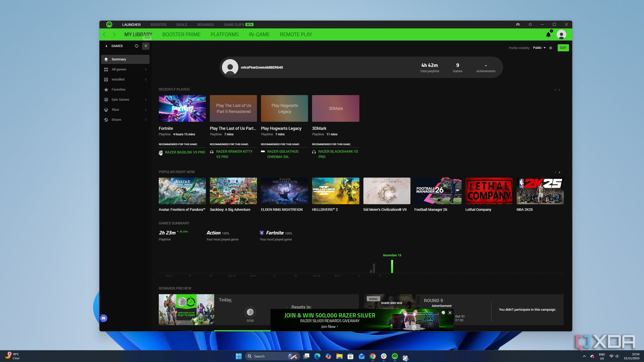Image resolution: width=644 pixels, height=362 pixels.
Task: Click the controller icon in title bar
Action: click(518, 24)
